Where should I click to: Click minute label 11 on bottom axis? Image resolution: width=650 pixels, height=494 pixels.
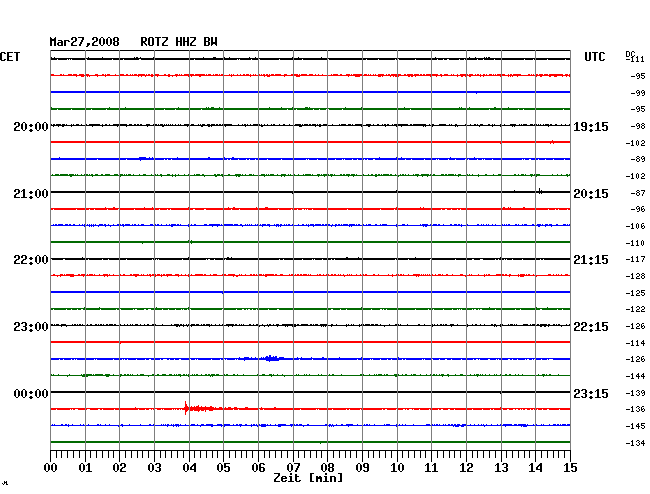tap(432, 467)
